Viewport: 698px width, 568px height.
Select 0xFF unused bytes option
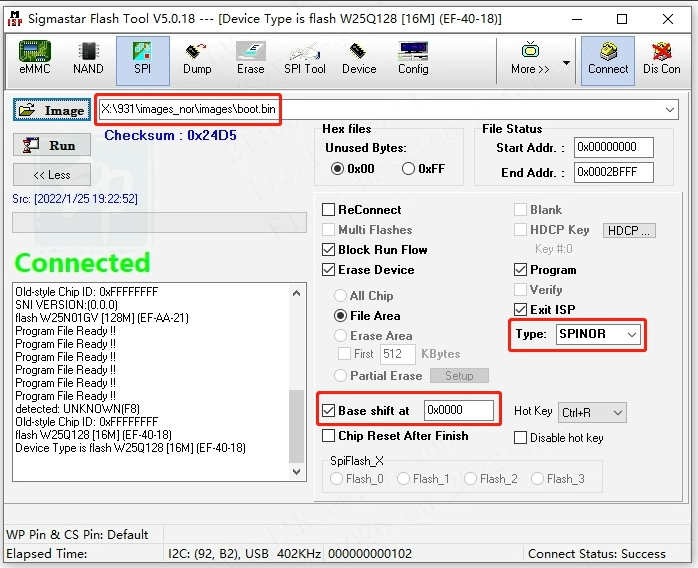[x=408, y=169]
